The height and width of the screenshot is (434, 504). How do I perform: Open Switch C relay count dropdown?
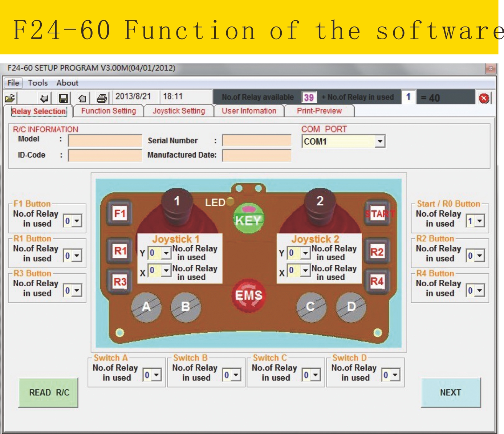coord(316,374)
